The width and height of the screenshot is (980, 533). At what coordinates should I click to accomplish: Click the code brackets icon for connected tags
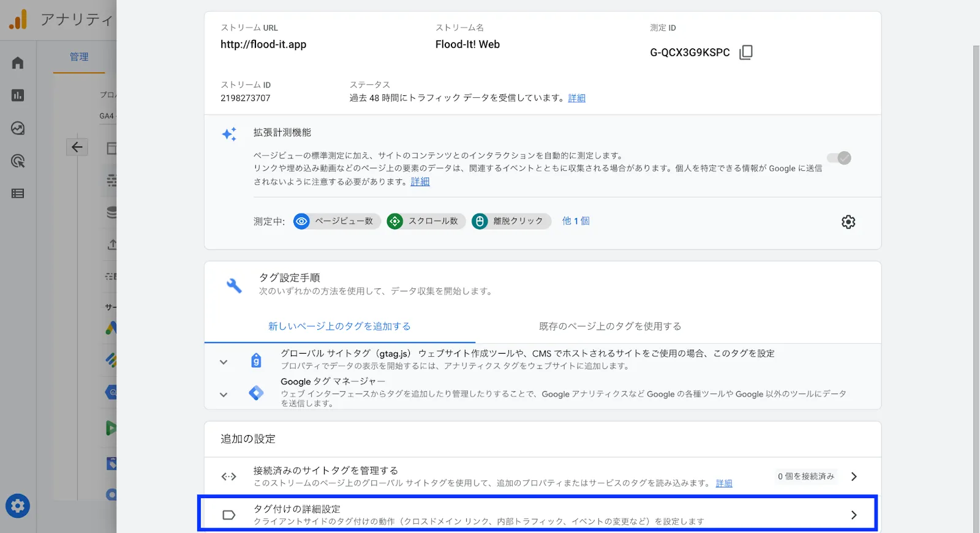228,477
